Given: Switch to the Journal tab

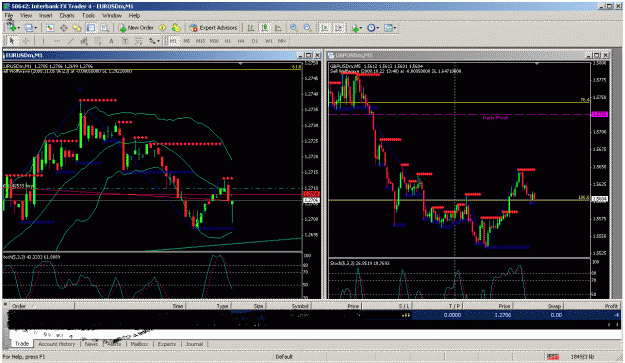Looking at the screenshot, I should pos(194,344).
